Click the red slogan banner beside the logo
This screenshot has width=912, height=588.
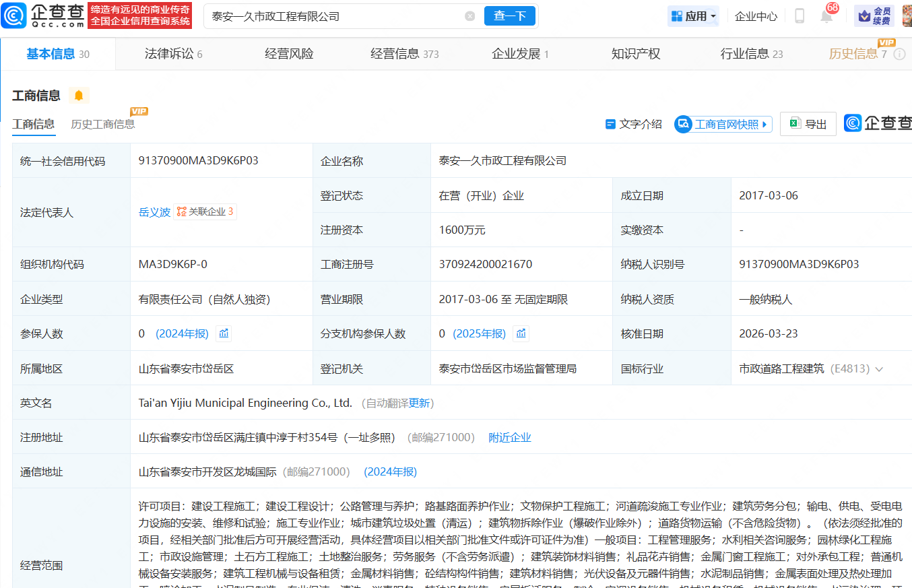(x=140, y=15)
